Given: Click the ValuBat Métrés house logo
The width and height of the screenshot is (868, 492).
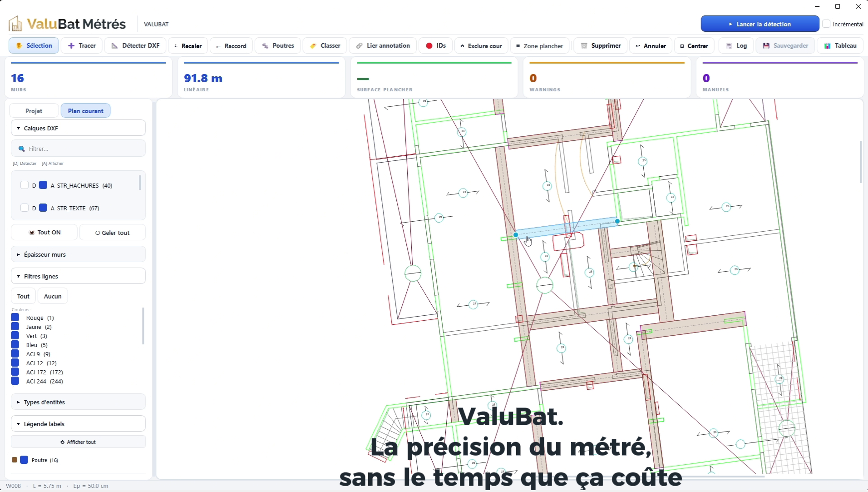Looking at the screenshot, I should (x=15, y=24).
